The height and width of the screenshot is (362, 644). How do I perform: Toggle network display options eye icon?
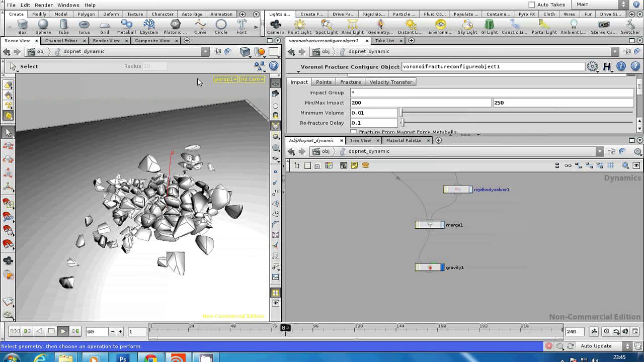(636, 165)
